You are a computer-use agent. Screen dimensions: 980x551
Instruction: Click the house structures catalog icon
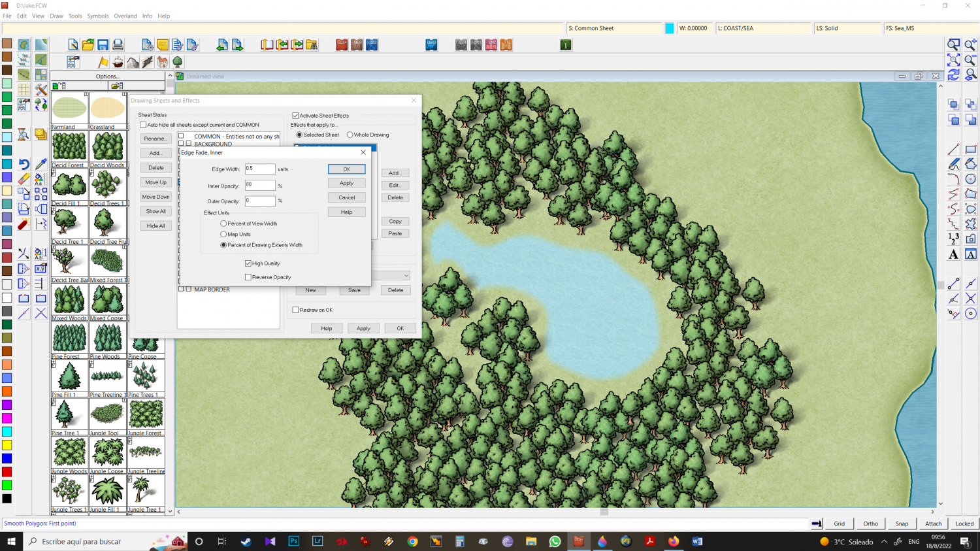click(x=163, y=62)
